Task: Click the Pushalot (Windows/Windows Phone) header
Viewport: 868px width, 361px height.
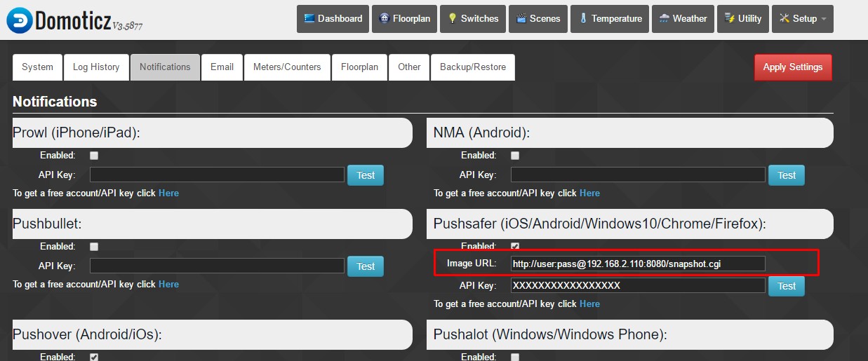Action: pos(630,334)
